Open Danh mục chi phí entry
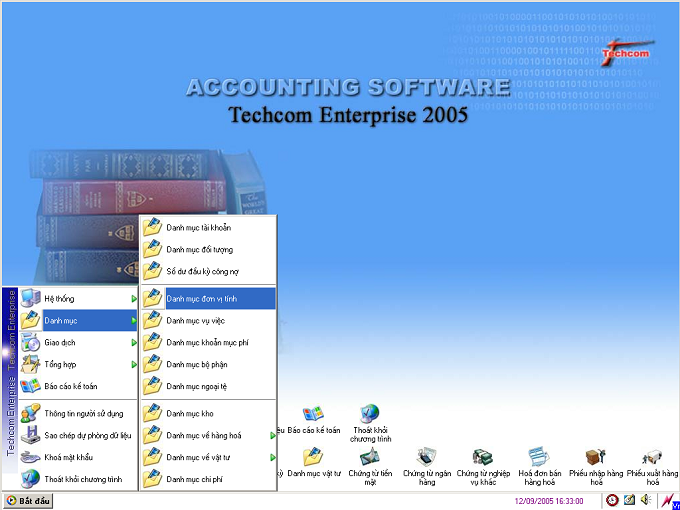This screenshot has height=510, width=680. 209,479
